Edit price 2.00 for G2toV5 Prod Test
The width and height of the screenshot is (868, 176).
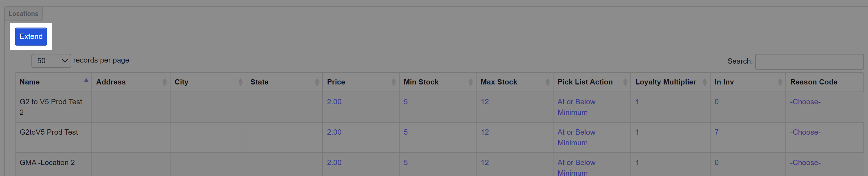(334, 132)
